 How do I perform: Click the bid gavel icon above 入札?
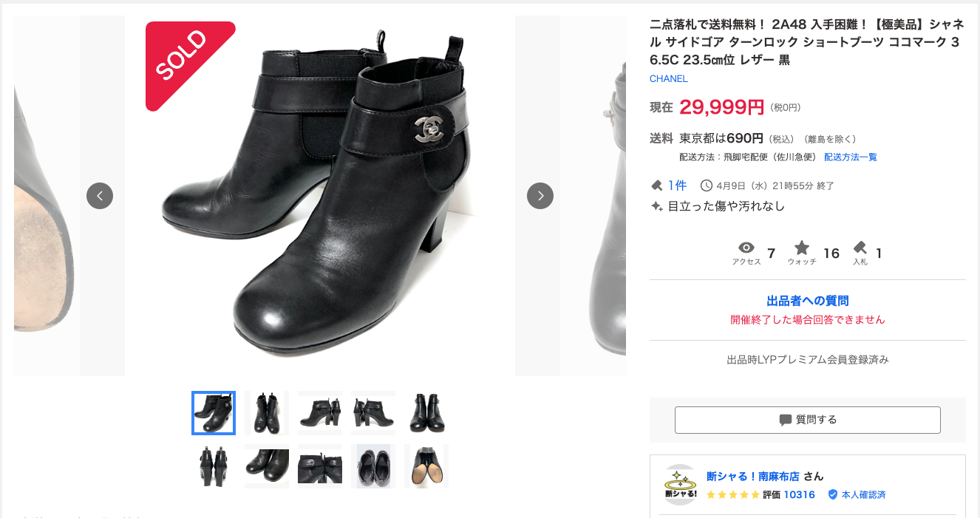click(860, 248)
